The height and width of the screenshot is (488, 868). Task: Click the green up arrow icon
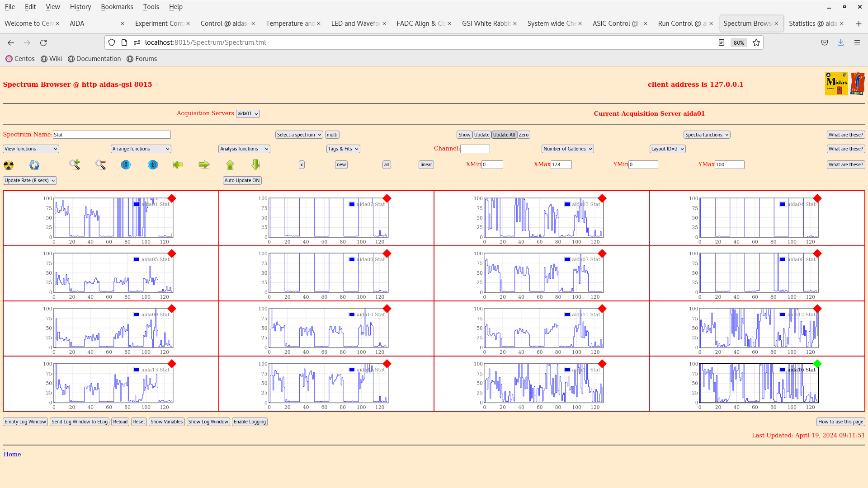tap(230, 164)
